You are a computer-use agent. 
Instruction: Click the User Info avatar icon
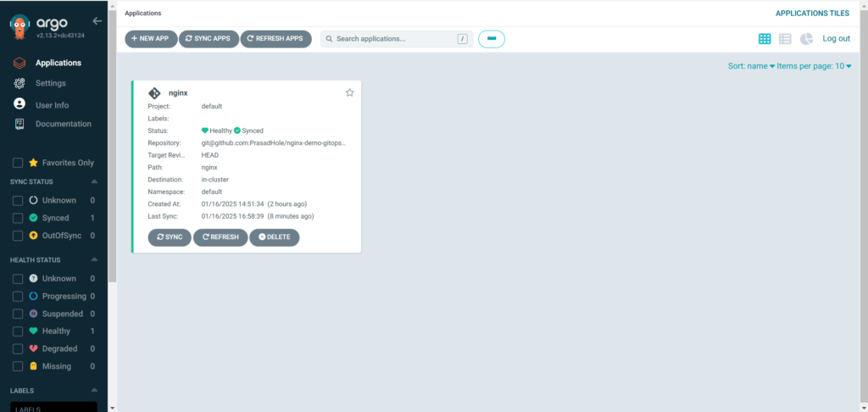click(x=19, y=103)
